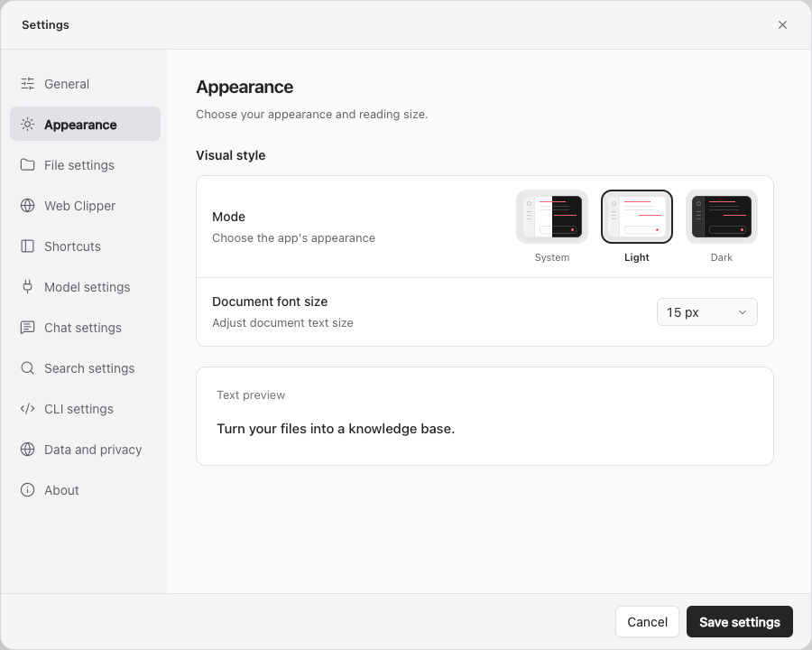Click the Appearance sun icon
Viewport: 812px width, 650px height.
click(x=27, y=125)
